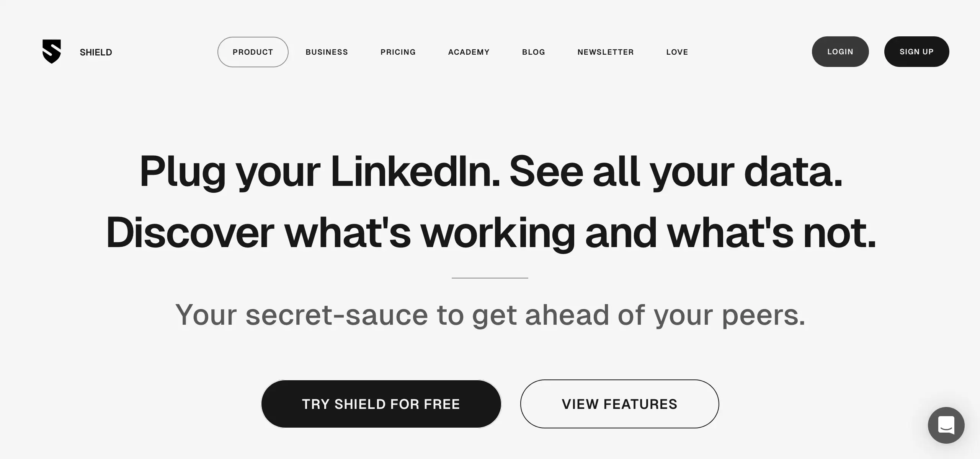The image size is (980, 459).
Task: Click the thin divider line under headline
Action: pyautogui.click(x=490, y=278)
